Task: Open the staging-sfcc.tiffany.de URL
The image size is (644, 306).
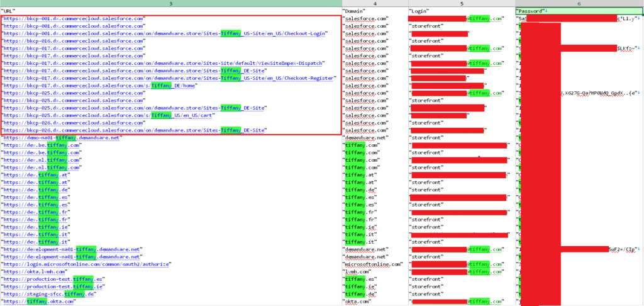Action: (48, 294)
